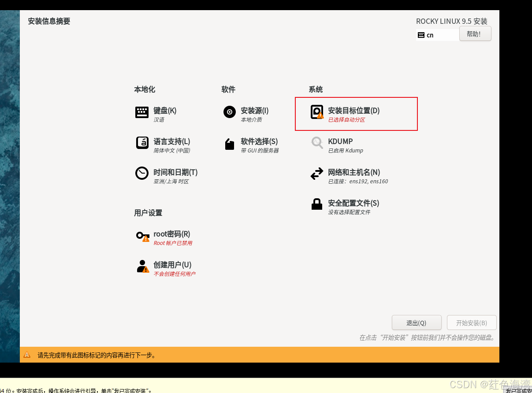
Task: Click the note about not touching disks
Action: pyautogui.click(x=428, y=338)
